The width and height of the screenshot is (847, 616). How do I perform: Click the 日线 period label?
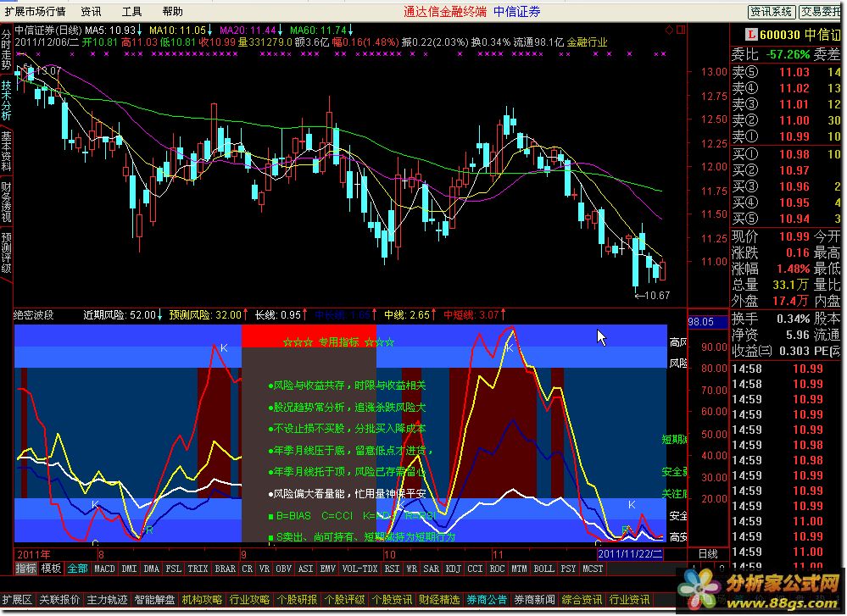coord(708,554)
